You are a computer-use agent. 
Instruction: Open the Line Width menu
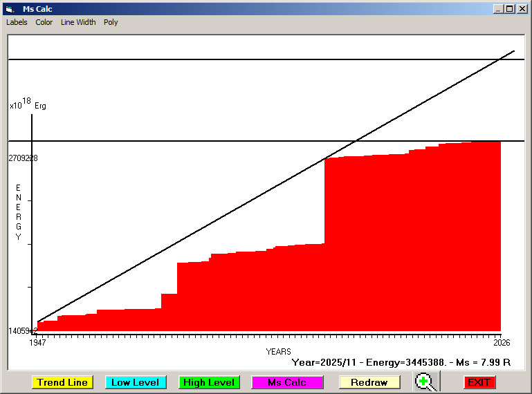click(78, 22)
